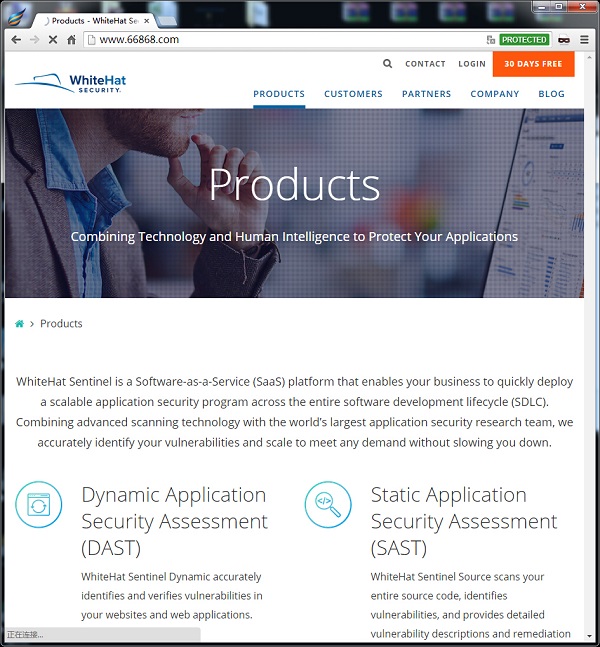The image size is (600, 647).
Task: Open the LOGIN link
Action: (472, 64)
